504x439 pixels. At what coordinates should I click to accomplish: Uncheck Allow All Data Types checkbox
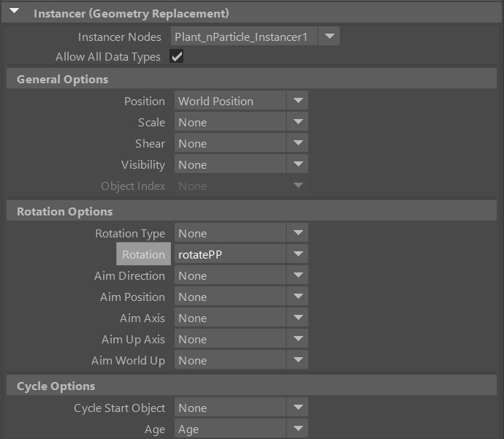click(176, 57)
